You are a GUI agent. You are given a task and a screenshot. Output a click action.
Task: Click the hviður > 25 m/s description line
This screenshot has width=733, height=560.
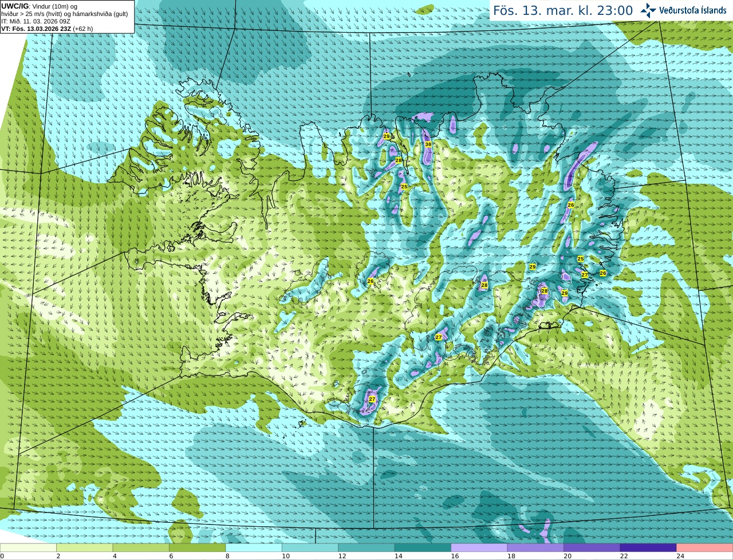[x=65, y=14]
